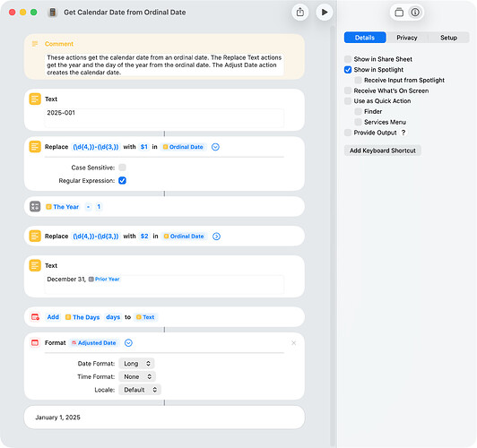This screenshot has height=448, width=477.
Task: Open the Date Format dropdown set to Long
Action: pos(136,364)
